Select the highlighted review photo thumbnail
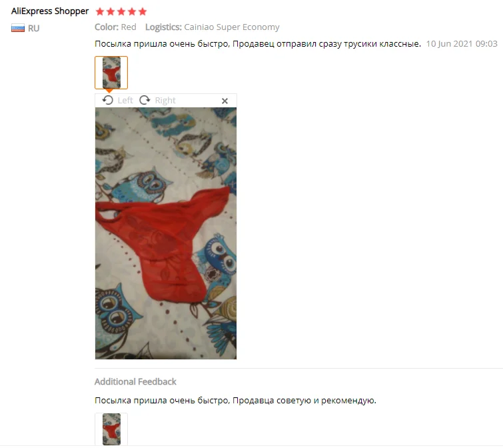The height and width of the screenshot is (448, 503). pos(111,73)
